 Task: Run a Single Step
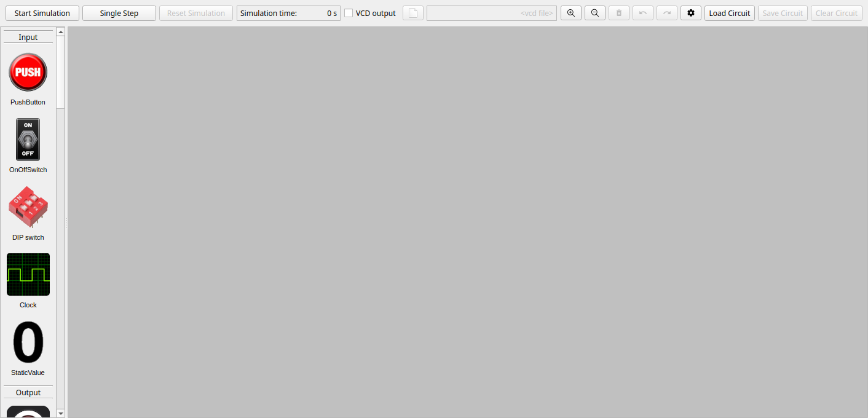pyautogui.click(x=119, y=13)
